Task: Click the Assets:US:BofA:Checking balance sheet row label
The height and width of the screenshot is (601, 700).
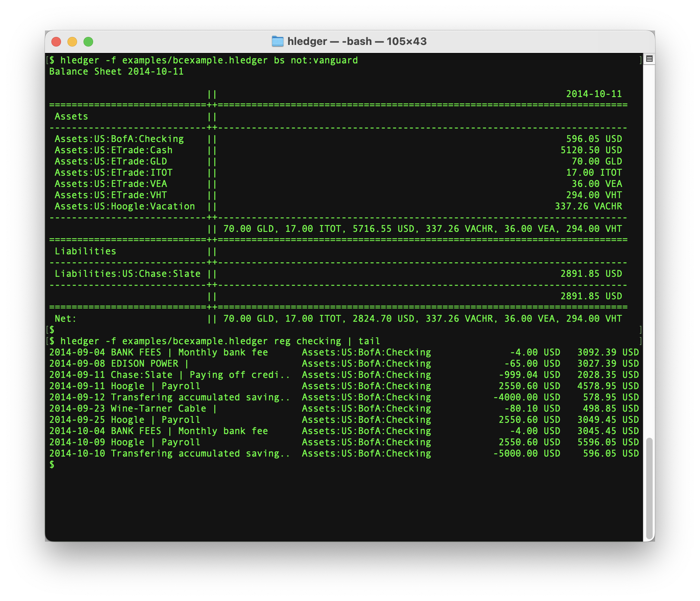Action: [119, 139]
